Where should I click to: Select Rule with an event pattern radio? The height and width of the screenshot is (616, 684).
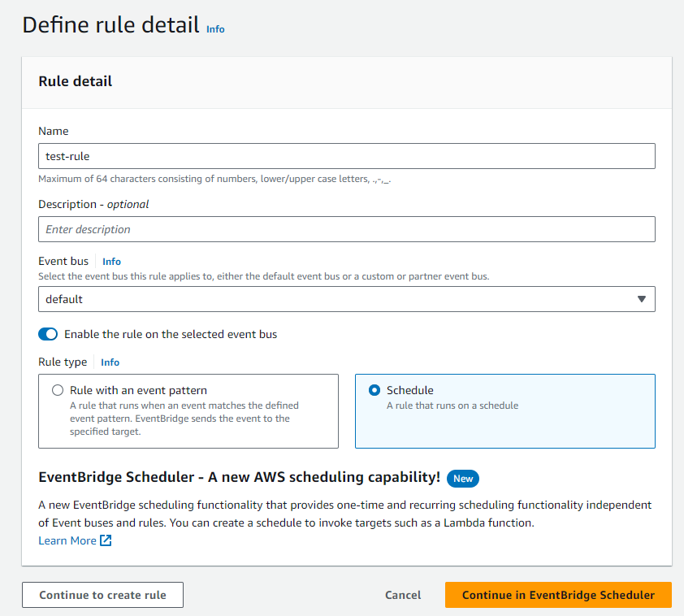click(58, 390)
